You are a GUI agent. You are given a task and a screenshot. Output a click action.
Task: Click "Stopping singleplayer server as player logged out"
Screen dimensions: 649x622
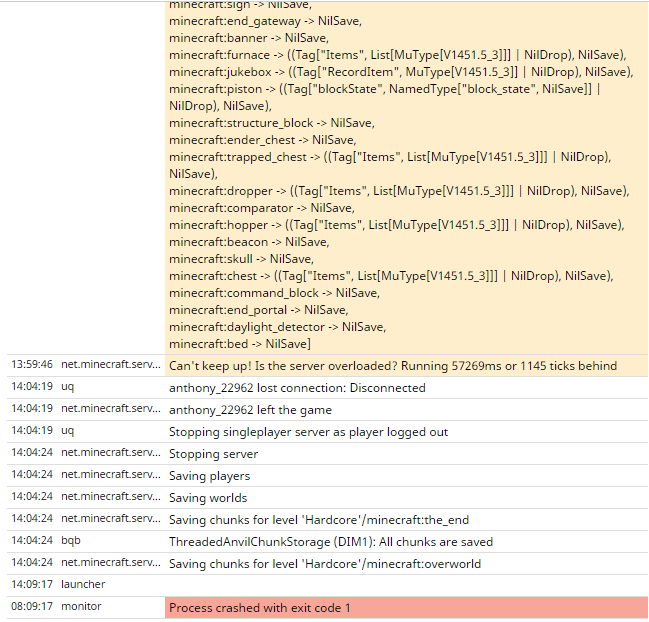coord(308,432)
